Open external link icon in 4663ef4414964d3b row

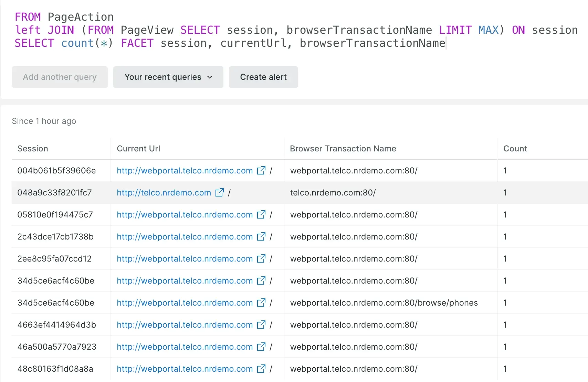261,325
